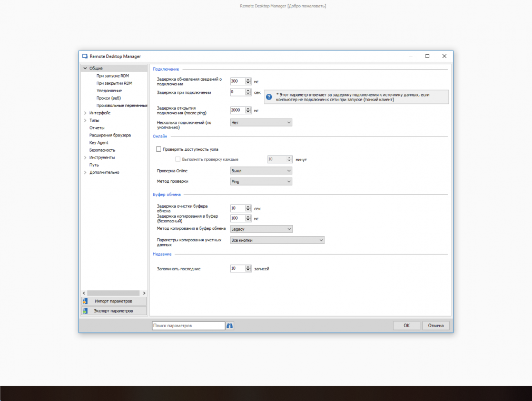Click the Экспорт параметров button
The image size is (532, 401).
point(114,311)
